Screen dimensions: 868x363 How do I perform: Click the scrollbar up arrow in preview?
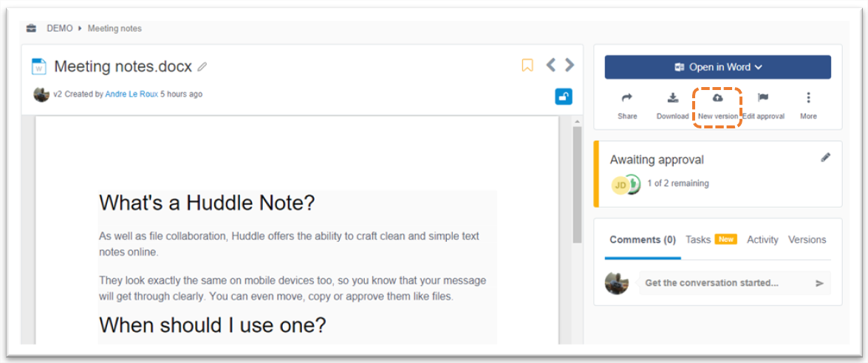click(577, 122)
